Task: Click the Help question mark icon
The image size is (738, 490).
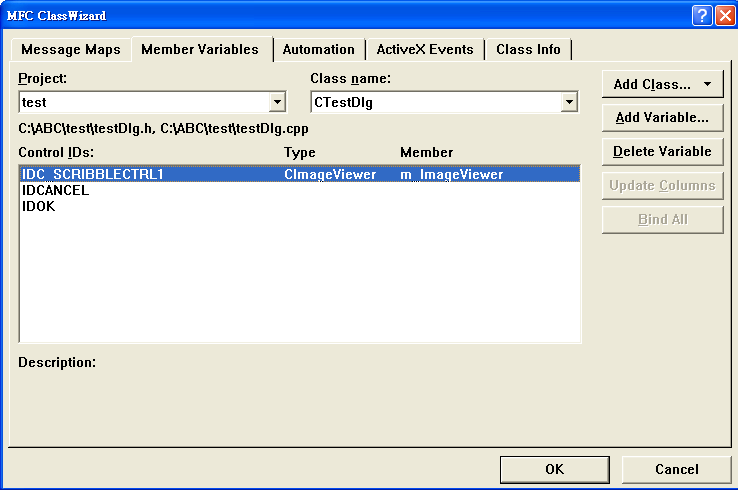Action: (x=703, y=16)
